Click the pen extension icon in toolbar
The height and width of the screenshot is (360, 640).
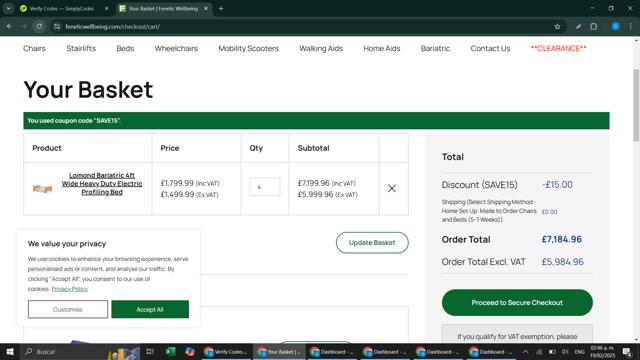[578, 27]
